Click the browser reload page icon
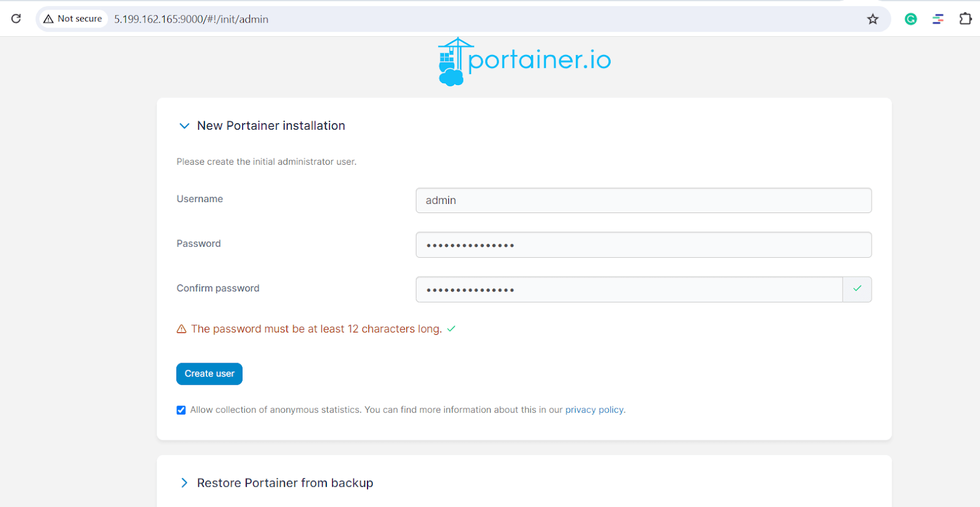980x507 pixels. [17, 19]
